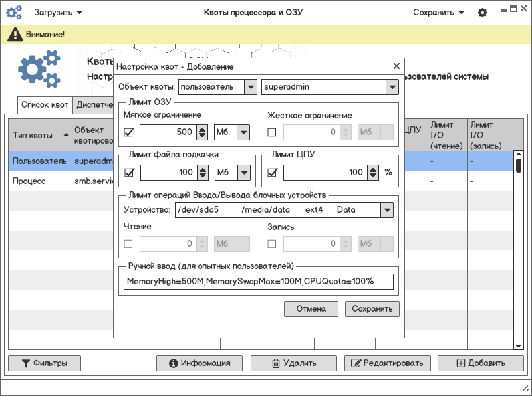This screenshot has width=532, height=396.
Task: Click the Отмена button in dialog
Action: click(311, 309)
